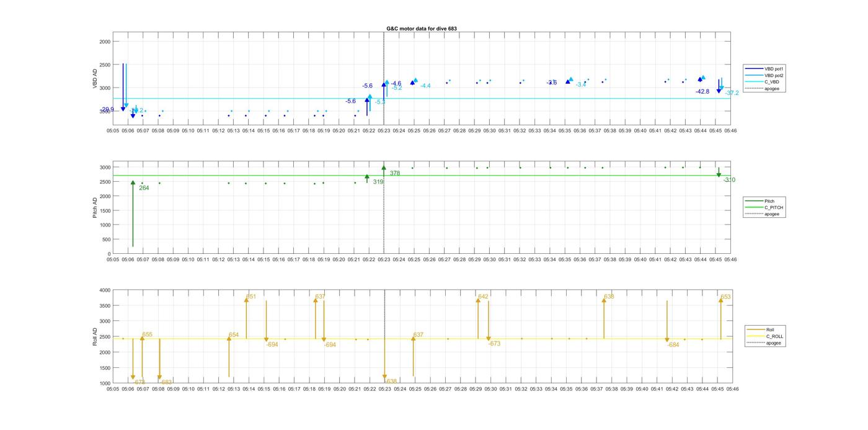The width and height of the screenshot is (868, 430).
Task: Click the -4.6 data label in VBD plot
Action: 396,83
